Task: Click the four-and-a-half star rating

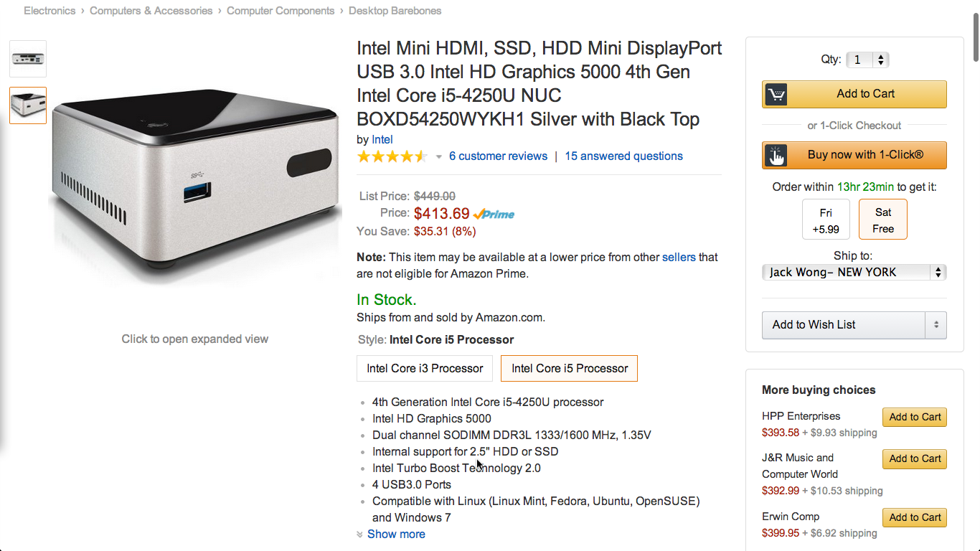Action: 392,156
